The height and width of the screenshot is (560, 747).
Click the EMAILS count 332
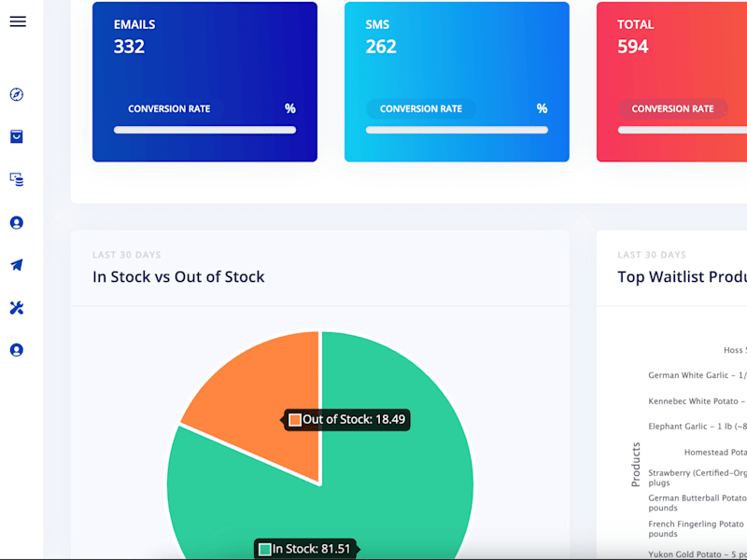click(129, 47)
